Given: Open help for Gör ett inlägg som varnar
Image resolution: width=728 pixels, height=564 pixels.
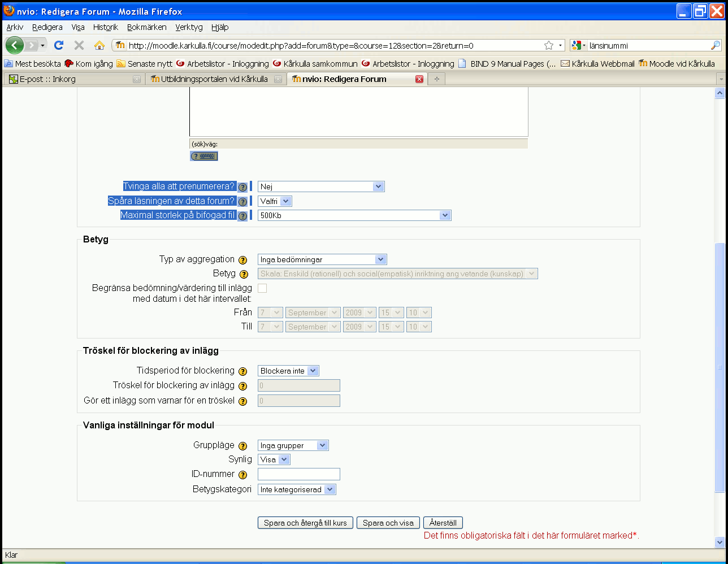Looking at the screenshot, I should (x=243, y=401).
